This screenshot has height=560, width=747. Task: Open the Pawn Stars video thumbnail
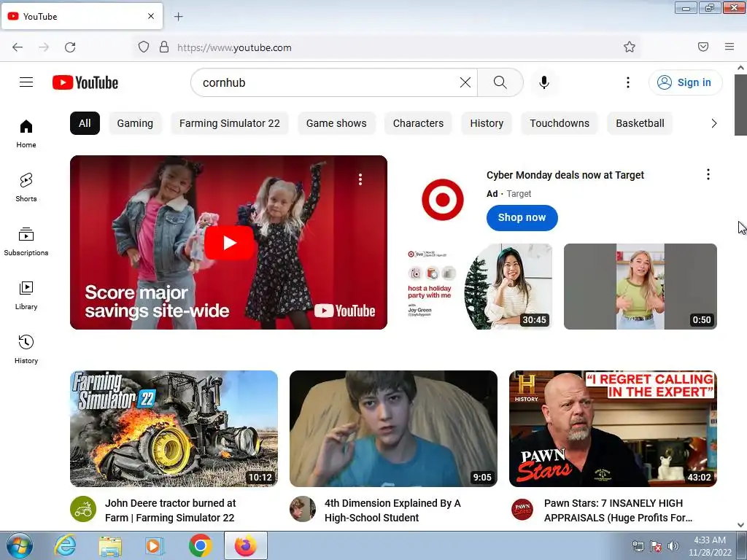613,429
